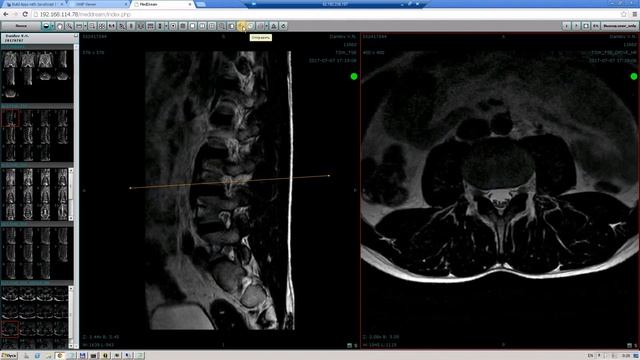Click green status dot in axial viewport
The image size is (640, 360).
pos(634,76)
